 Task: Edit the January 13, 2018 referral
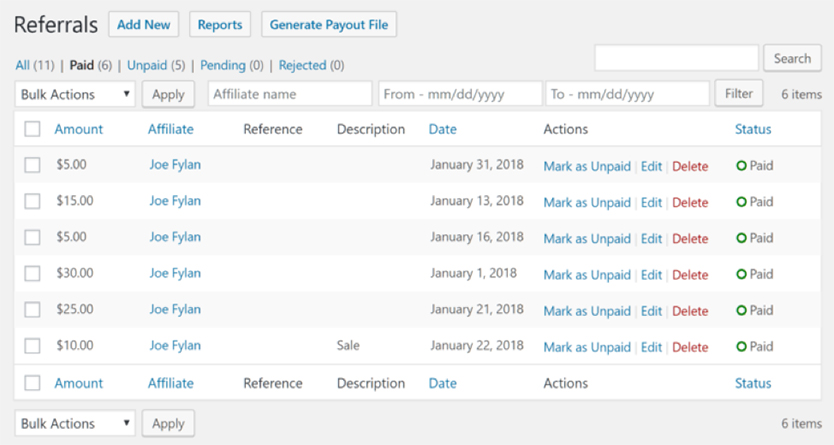[651, 202]
